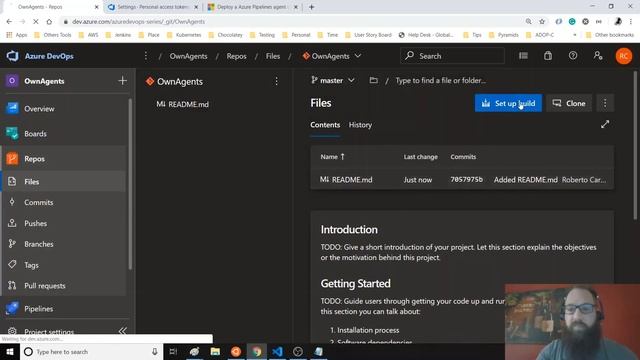Viewport: 640px width, 360px height.
Task: Click Repos in the breadcrumb
Action: (x=237, y=56)
